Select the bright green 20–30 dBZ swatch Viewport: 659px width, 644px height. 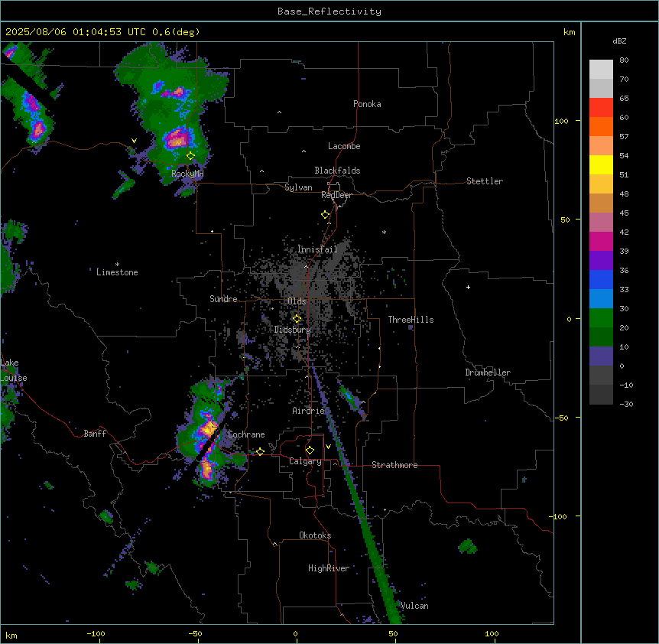click(x=601, y=318)
